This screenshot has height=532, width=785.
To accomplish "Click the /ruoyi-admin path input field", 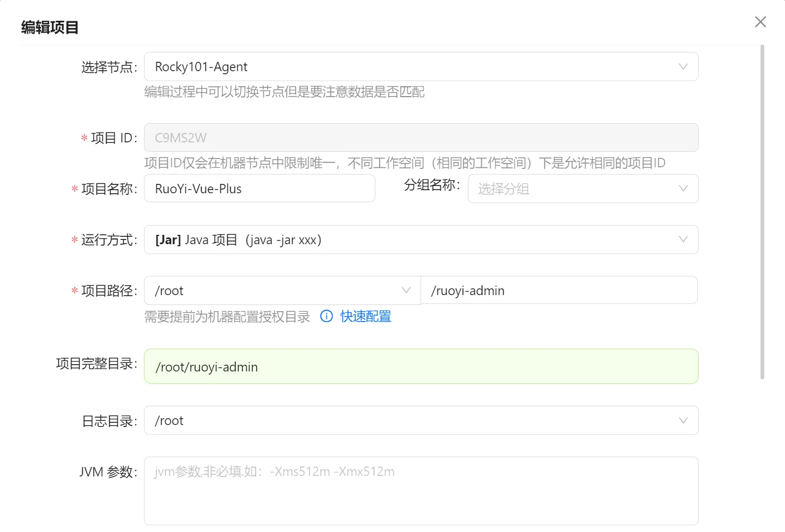I will [558, 290].
